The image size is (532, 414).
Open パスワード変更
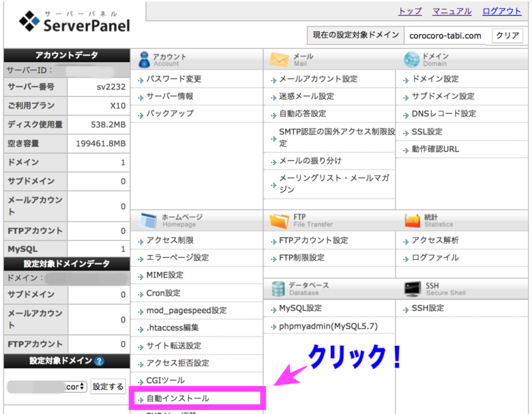(x=174, y=79)
